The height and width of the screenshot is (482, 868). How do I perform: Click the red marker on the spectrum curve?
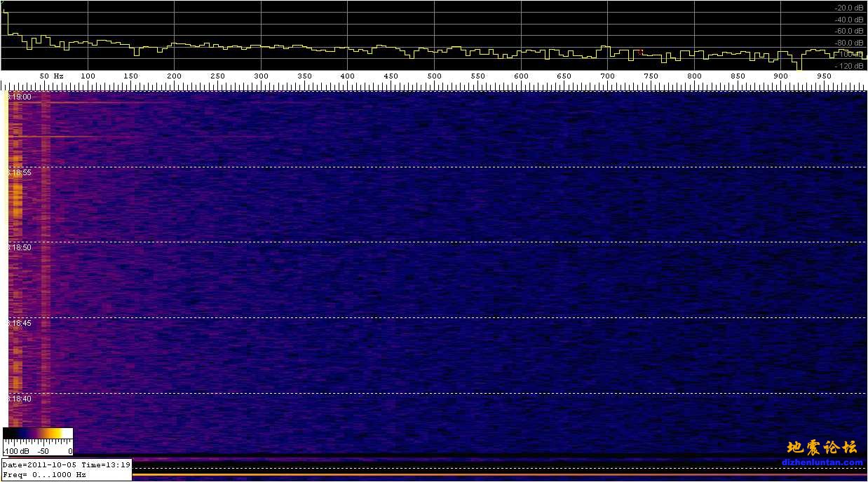(x=640, y=52)
